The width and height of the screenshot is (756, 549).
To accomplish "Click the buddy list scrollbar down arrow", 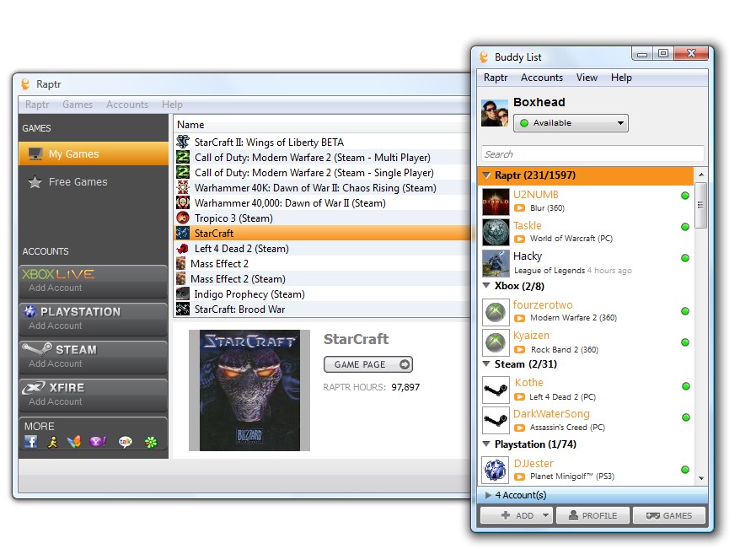I will point(700,478).
